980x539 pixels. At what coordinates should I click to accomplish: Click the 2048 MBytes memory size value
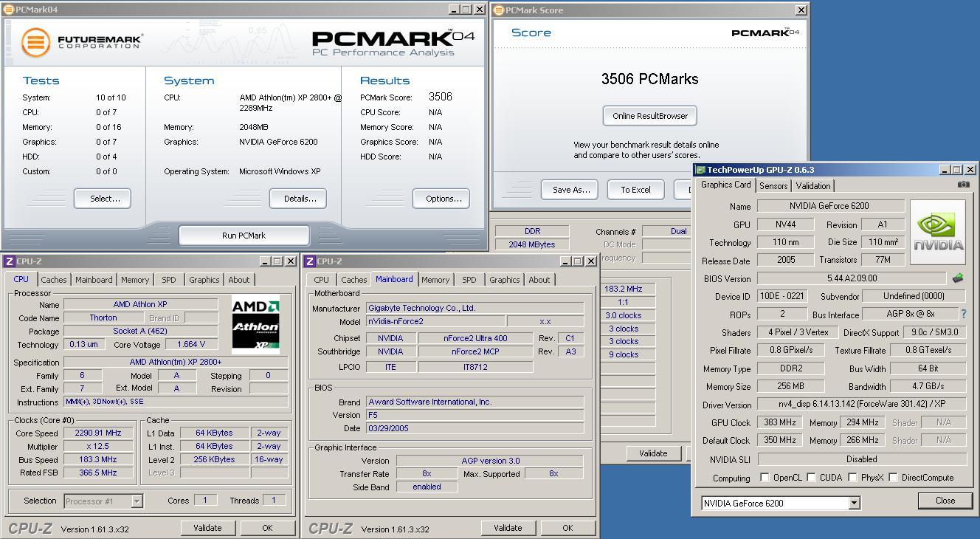[x=532, y=244]
